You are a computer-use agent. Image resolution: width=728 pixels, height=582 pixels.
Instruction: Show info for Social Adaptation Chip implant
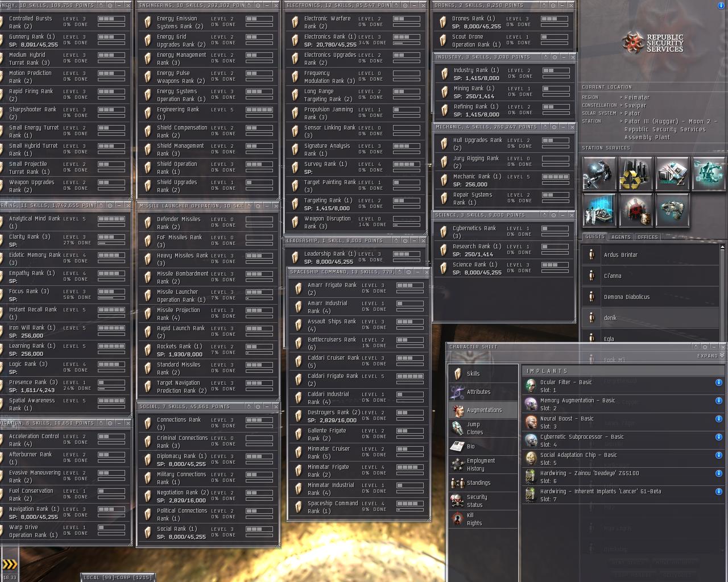719,455
